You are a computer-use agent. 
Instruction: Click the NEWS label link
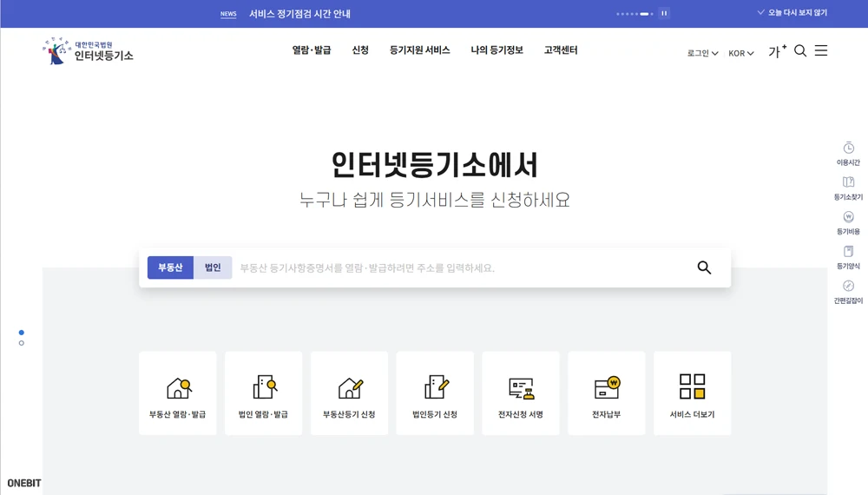(228, 14)
